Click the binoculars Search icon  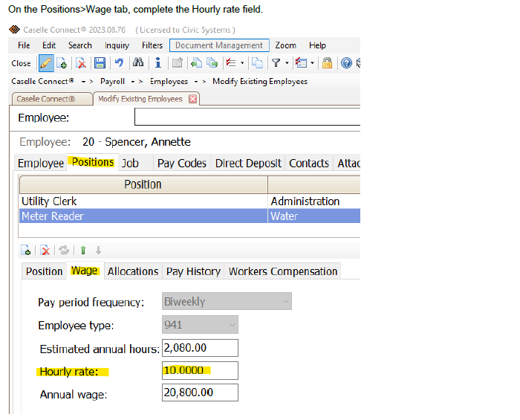coord(137,63)
